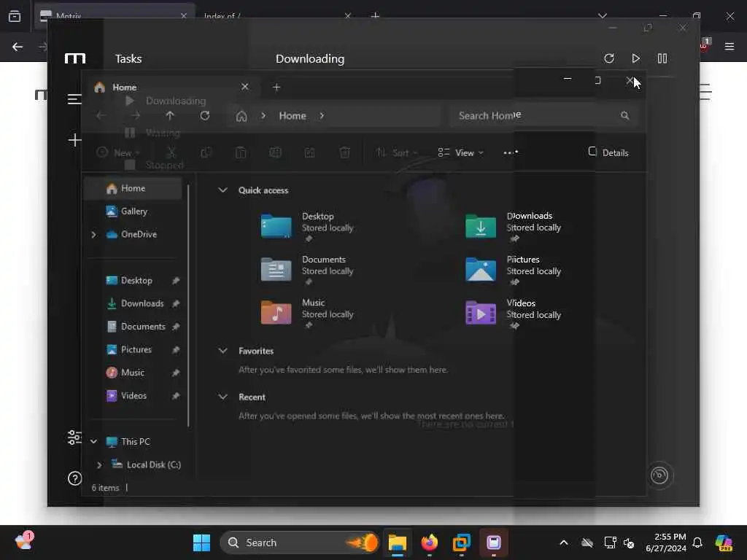This screenshot has width=747, height=560.
Task: Show hidden system tray icons
Action: coord(564,542)
